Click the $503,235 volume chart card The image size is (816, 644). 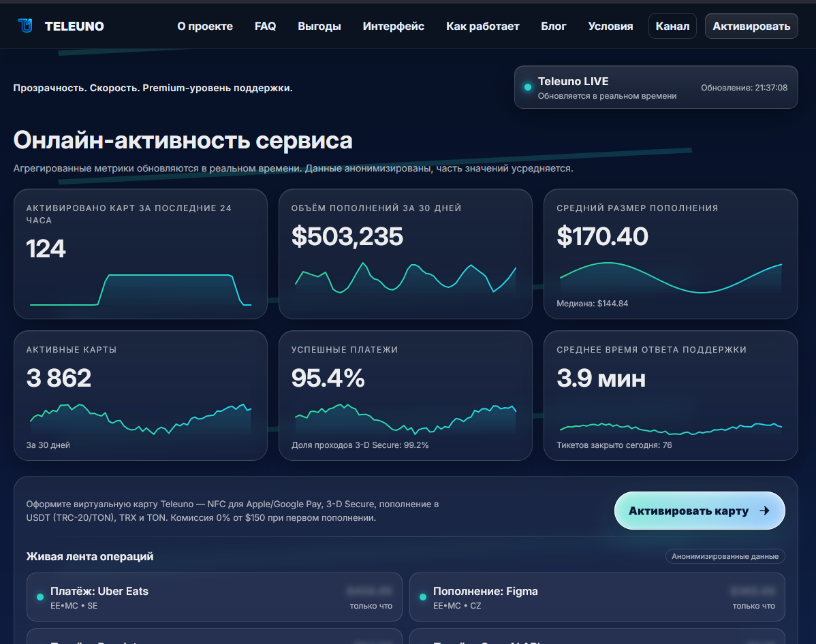click(405, 253)
